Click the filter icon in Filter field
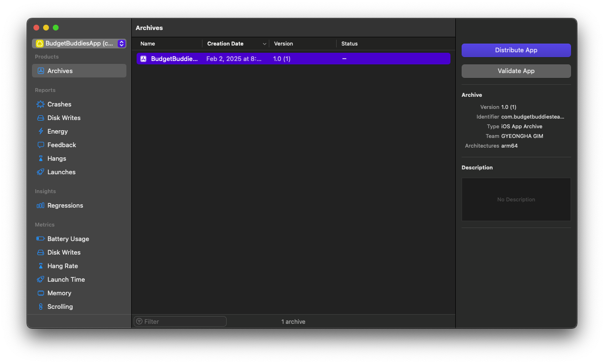Image resolution: width=604 pixels, height=364 pixels. [x=139, y=321]
